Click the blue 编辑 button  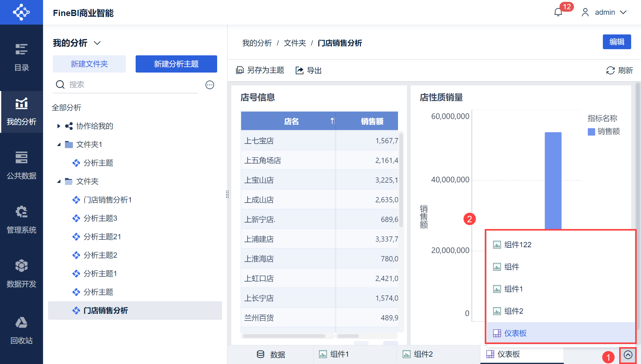[x=617, y=42]
